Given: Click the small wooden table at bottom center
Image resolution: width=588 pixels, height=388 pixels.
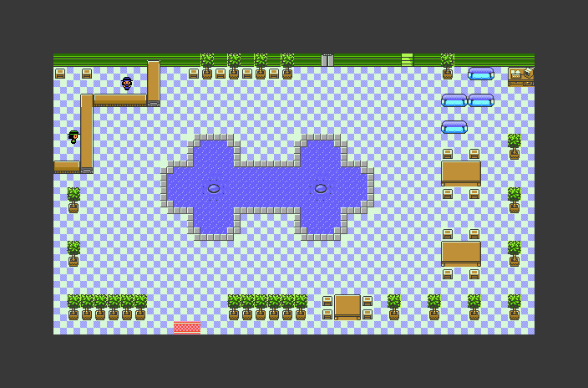Looking at the screenshot, I should click(347, 306).
